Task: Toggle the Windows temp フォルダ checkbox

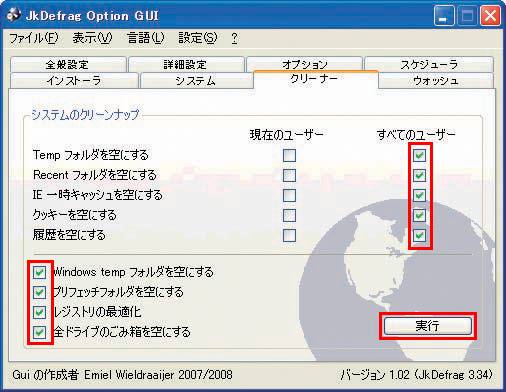Action: click(39, 272)
